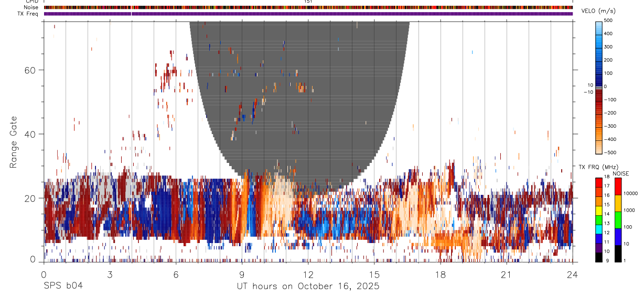Click the "-10" label left of velocity colorbar
Image resolution: width=644 pixels, height=297 pixels.
[x=588, y=92]
